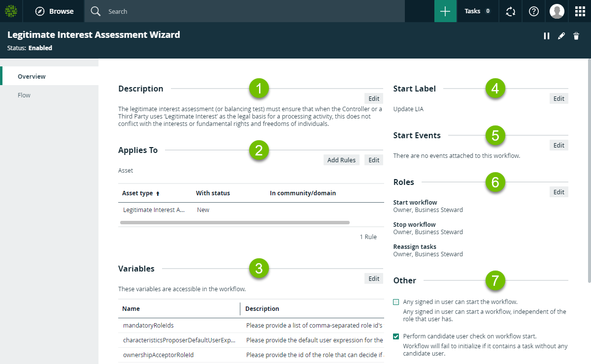Click the search magnifier icon
This screenshot has width=591, height=364.
tap(95, 11)
